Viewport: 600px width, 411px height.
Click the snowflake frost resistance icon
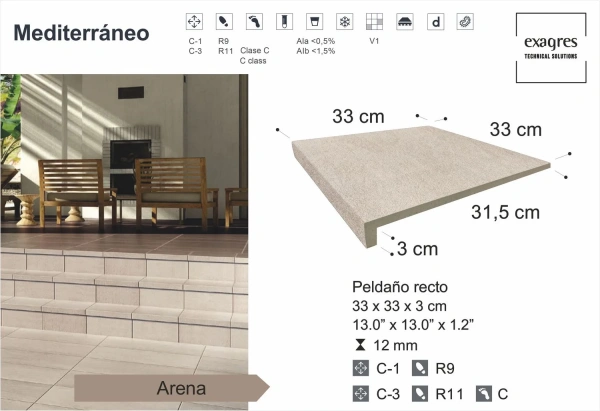click(344, 21)
